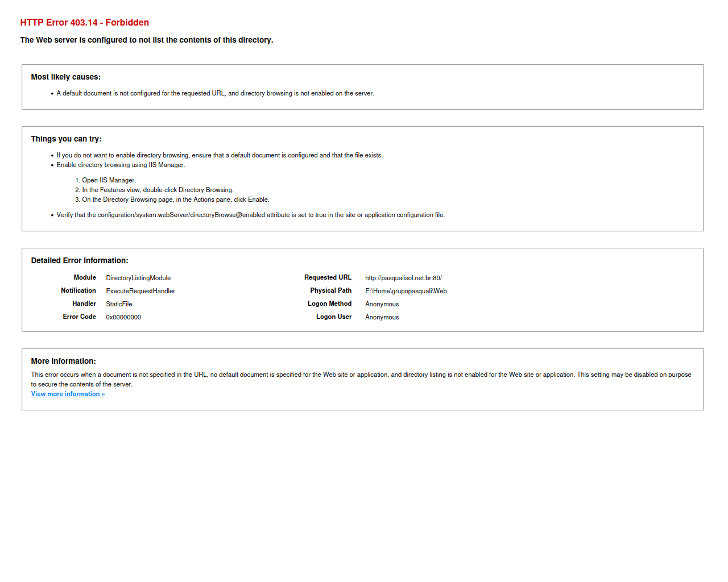Click the Requested URL label
The image size is (728, 582).
328,277
